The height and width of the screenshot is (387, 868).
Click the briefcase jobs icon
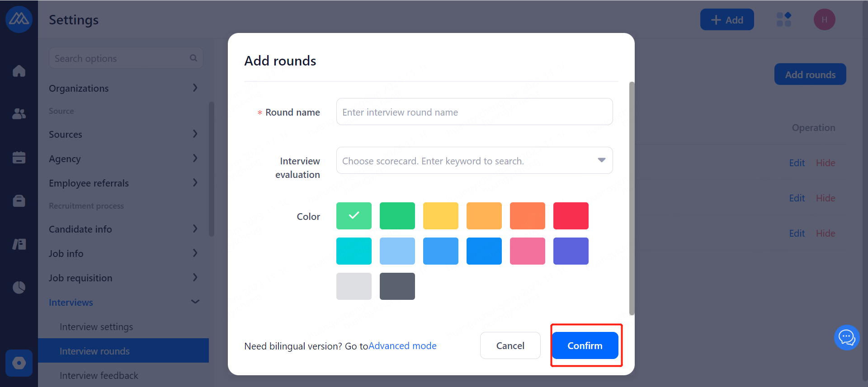point(19,200)
